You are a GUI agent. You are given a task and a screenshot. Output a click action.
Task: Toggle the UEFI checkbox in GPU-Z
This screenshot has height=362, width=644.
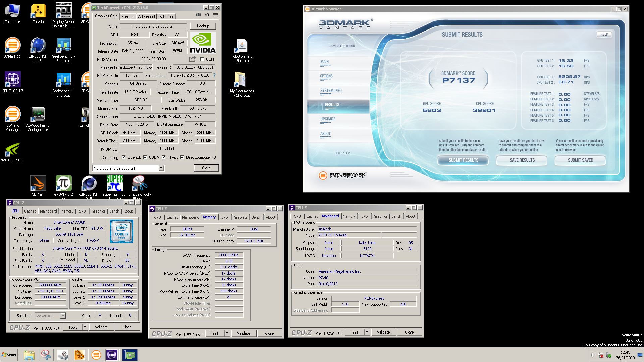[x=202, y=59]
